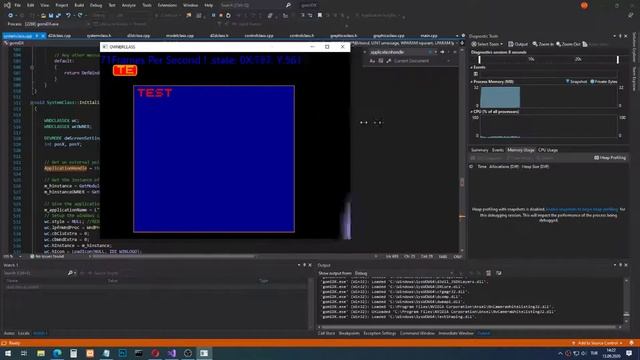Switch to the Locals tab
The width and height of the screenshot is (640, 360).
[x=24, y=333]
